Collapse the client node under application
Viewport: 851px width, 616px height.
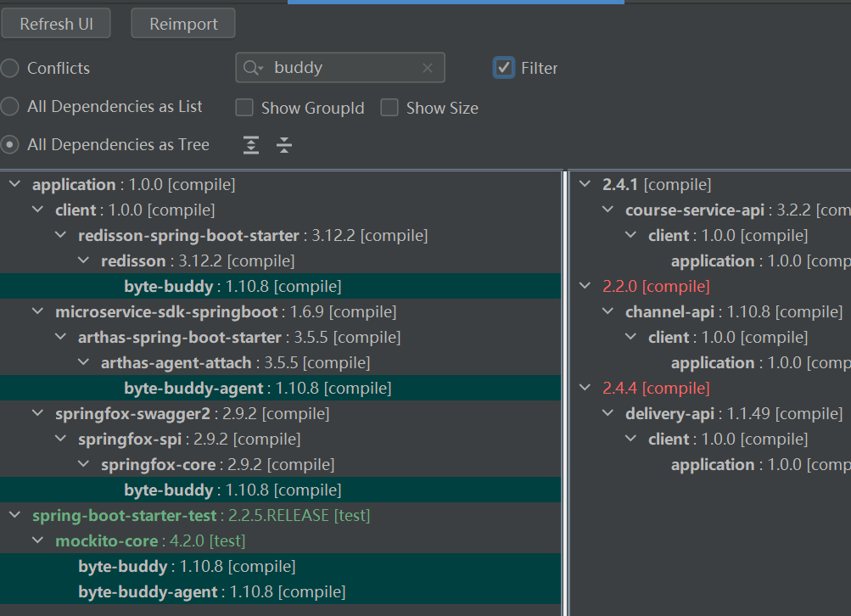38,210
